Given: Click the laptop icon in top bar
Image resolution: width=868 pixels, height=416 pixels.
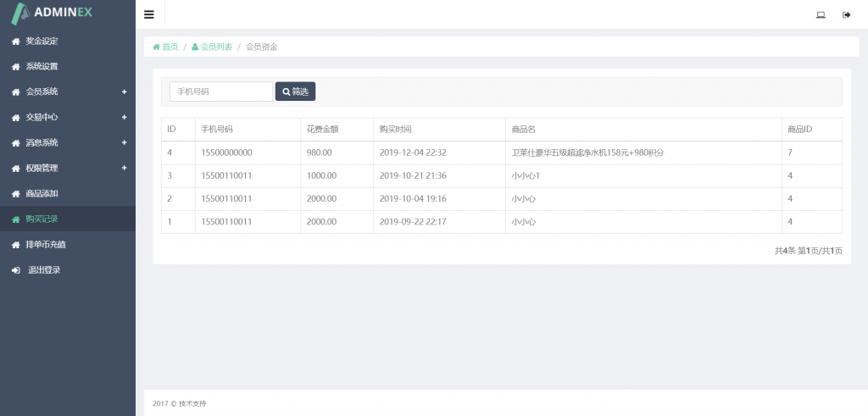Looking at the screenshot, I should (x=821, y=14).
